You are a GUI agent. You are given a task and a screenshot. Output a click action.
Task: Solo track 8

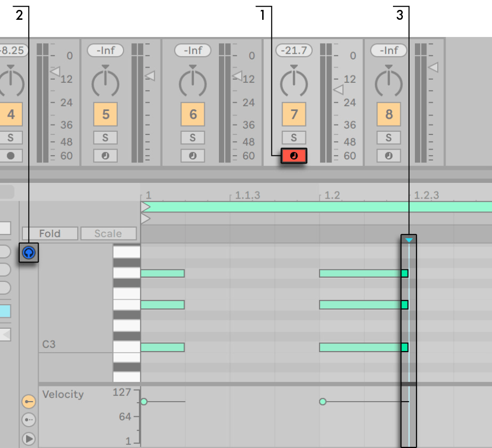pos(388,138)
